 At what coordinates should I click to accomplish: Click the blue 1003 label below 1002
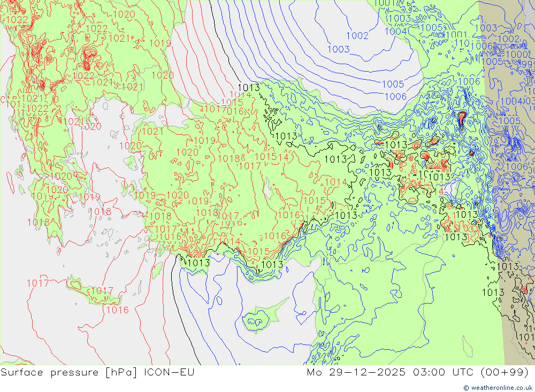pos(339,49)
